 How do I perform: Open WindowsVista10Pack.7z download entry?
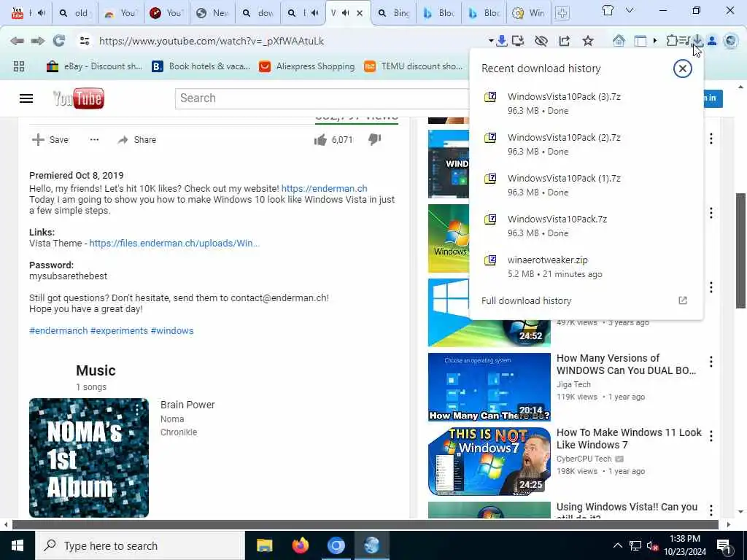point(586,226)
